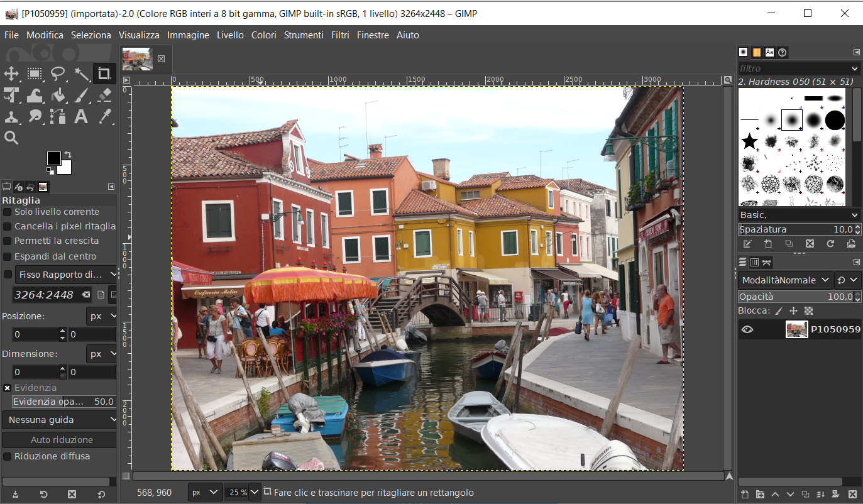Select the Paths tool
863x504 pixels.
[58, 116]
